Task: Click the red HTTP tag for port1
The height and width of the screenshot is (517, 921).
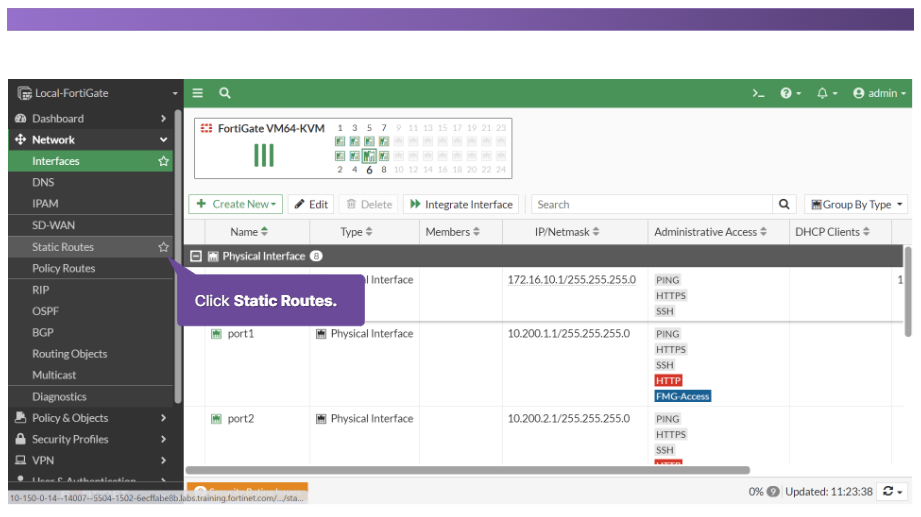Action: (x=668, y=381)
